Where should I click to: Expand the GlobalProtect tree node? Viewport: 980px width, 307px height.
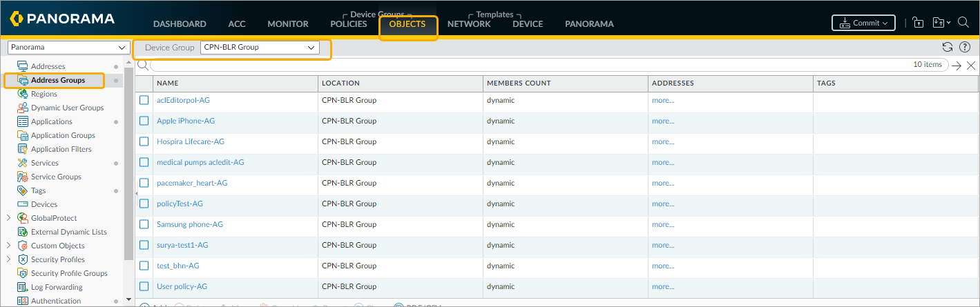pyautogui.click(x=8, y=218)
